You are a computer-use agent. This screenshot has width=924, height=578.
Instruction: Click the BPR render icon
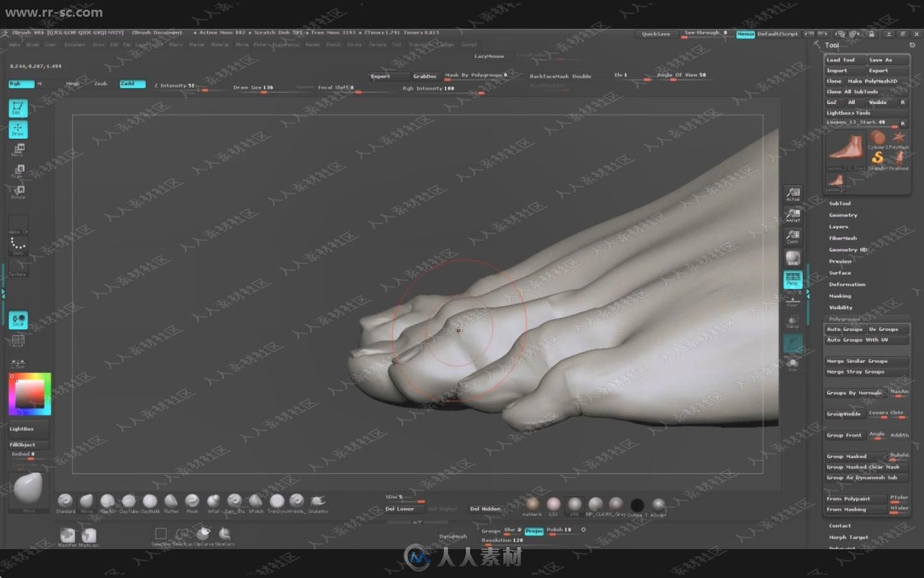(793, 258)
